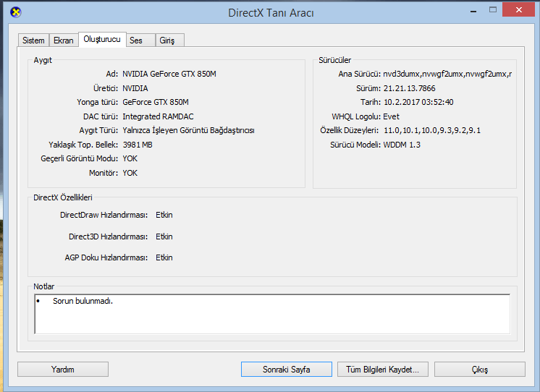540x392 pixels.
Task: Select the 'Sorun bulunmadı.' note text
Action: (x=83, y=301)
